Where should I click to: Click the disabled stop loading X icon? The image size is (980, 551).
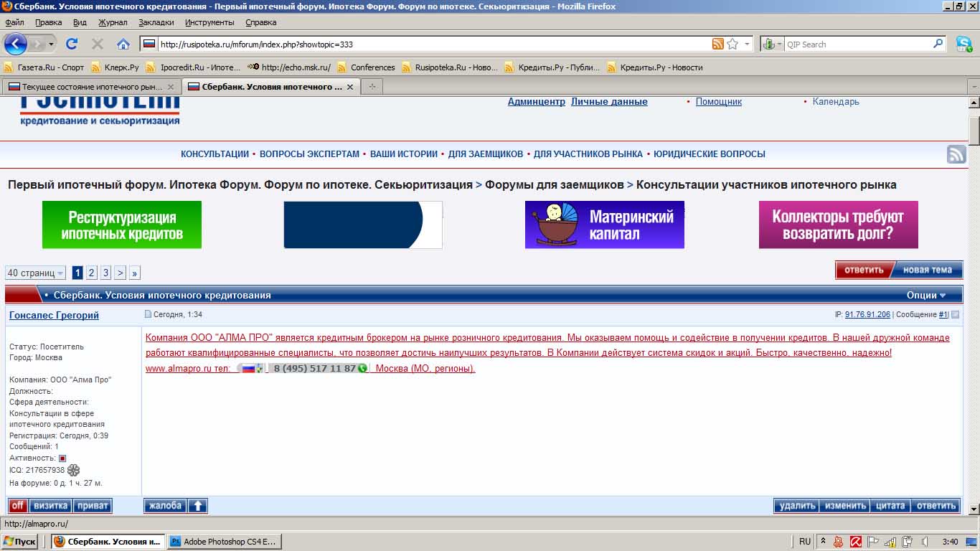[98, 44]
